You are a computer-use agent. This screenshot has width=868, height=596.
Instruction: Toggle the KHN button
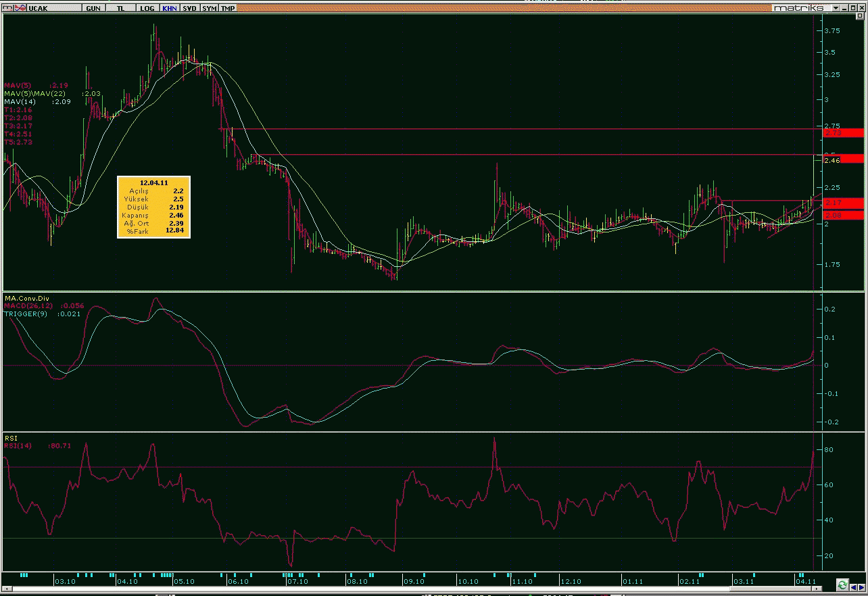pyautogui.click(x=169, y=8)
